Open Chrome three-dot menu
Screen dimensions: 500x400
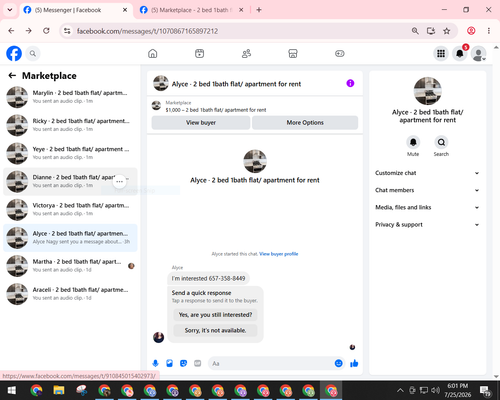489,31
